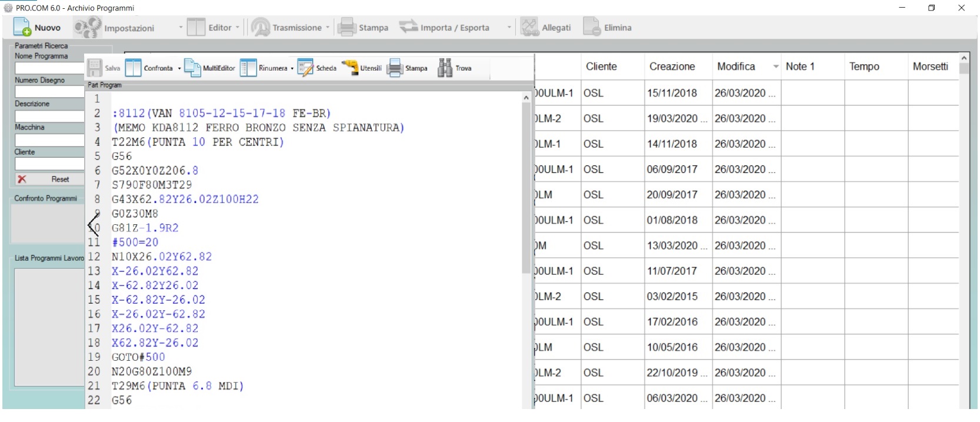Click the Descrizione input field
The height and width of the screenshot is (422, 980).
pyautogui.click(x=49, y=116)
